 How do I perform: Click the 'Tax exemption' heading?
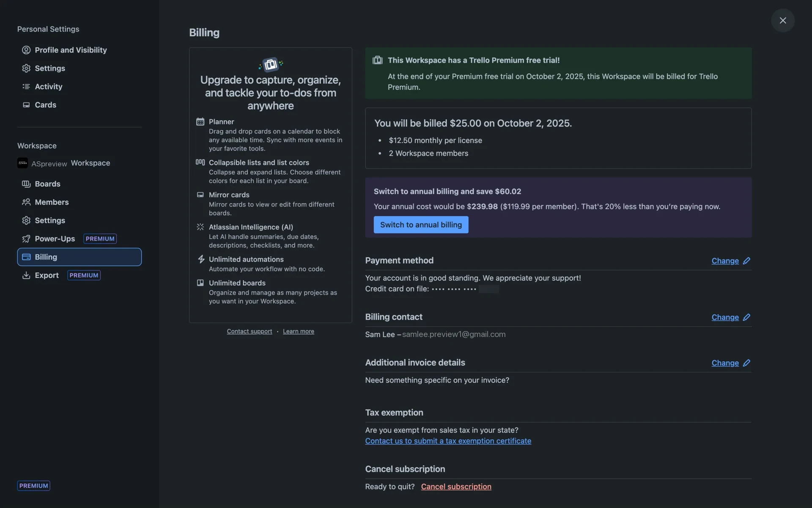[x=394, y=412]
